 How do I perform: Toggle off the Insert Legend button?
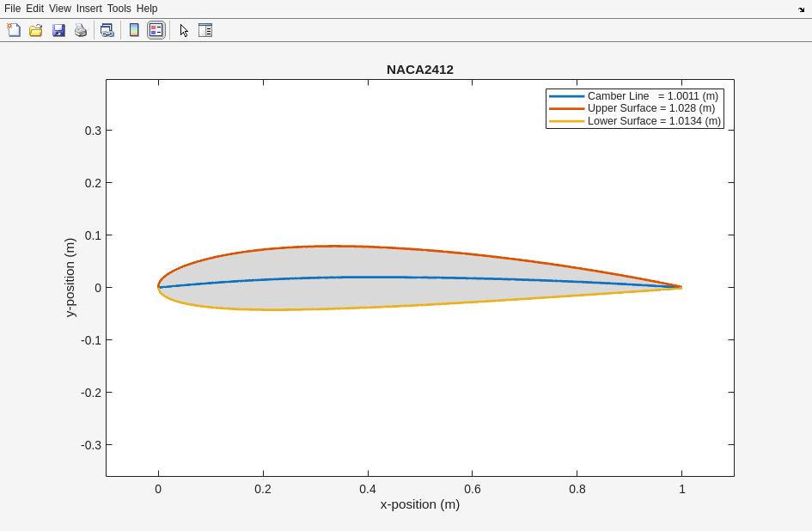coord(156,30)
